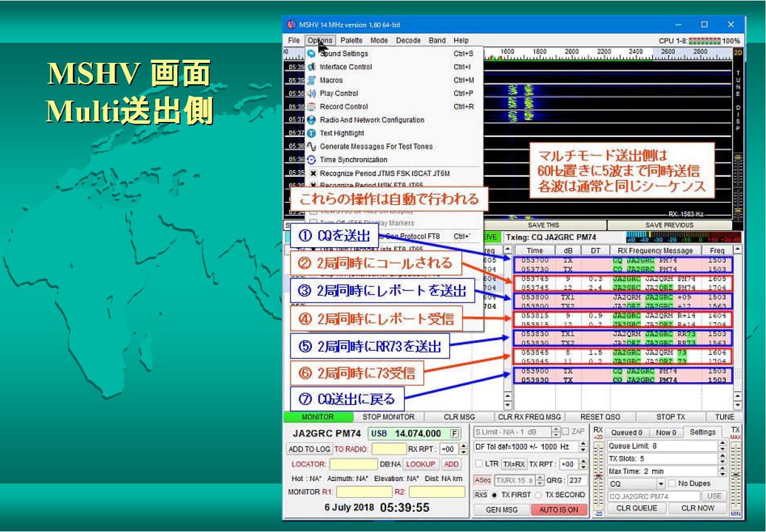The height and width of the screenshot is (532, 766).
Task: Toggle the AUTO IS ON button
Action: [x=558, y=510]
